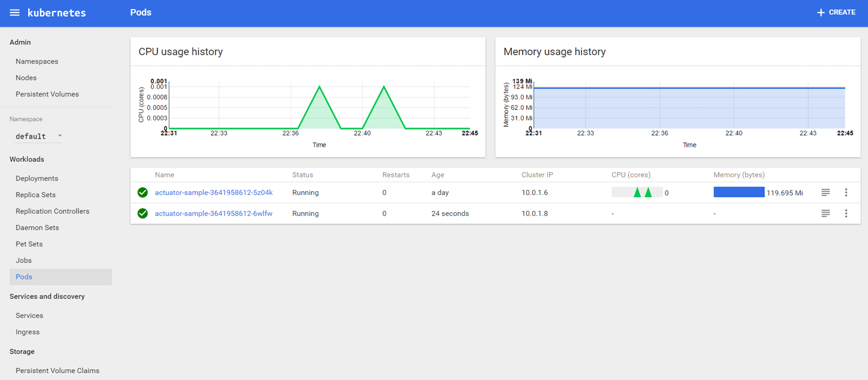Select Nodes in Admin section
Viewport: 868px width, 380px height.
pyautogui.click(x=26, y=78)
